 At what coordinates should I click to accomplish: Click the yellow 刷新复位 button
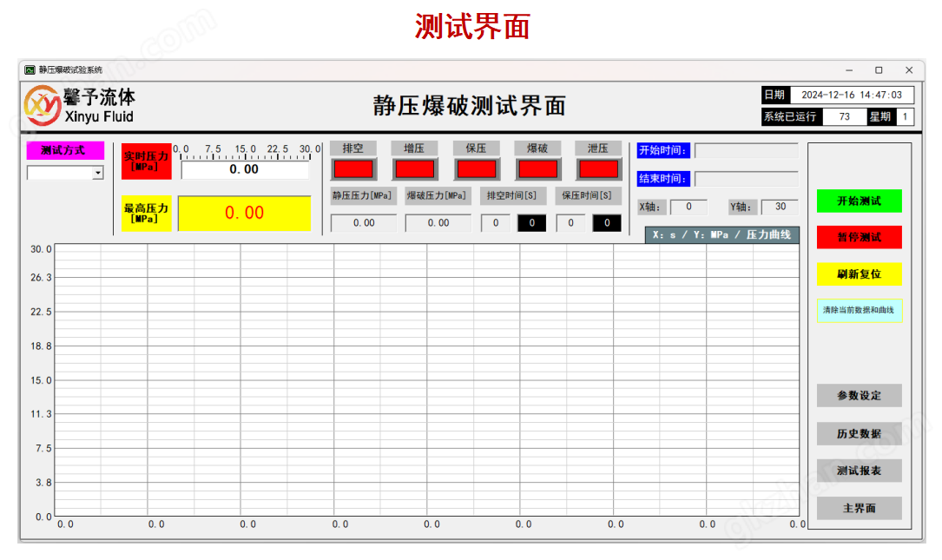click(860, 274)
